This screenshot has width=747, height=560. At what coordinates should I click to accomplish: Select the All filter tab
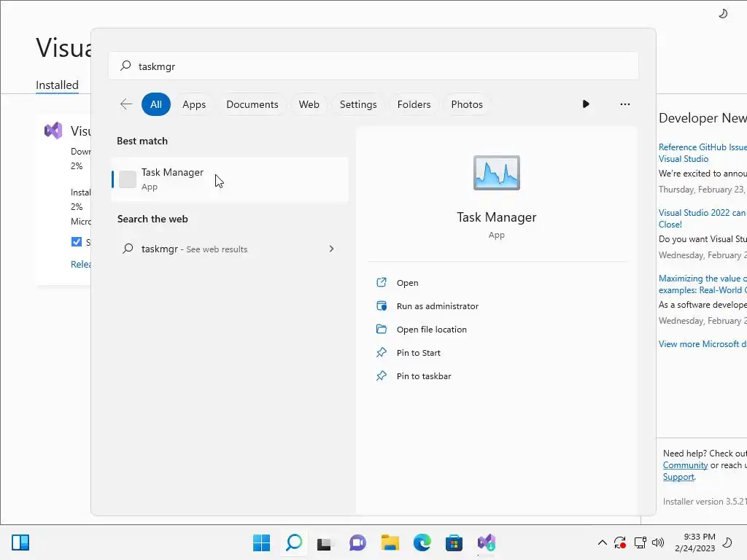click(156, 104)
